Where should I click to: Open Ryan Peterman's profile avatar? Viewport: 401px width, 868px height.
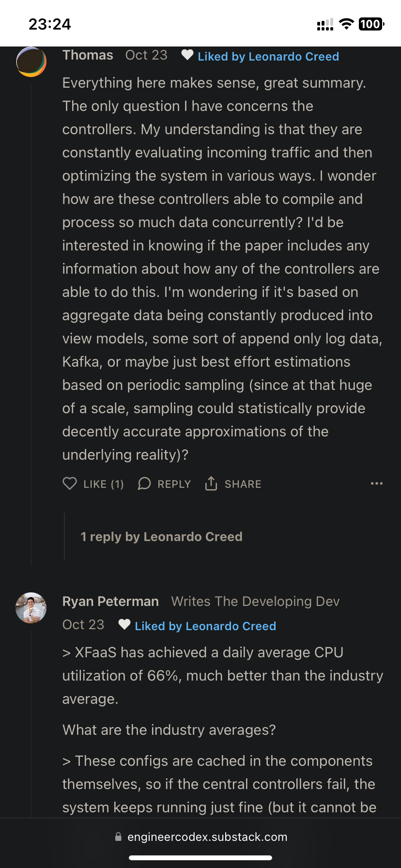pyautogui.click(x=31, y=607)
